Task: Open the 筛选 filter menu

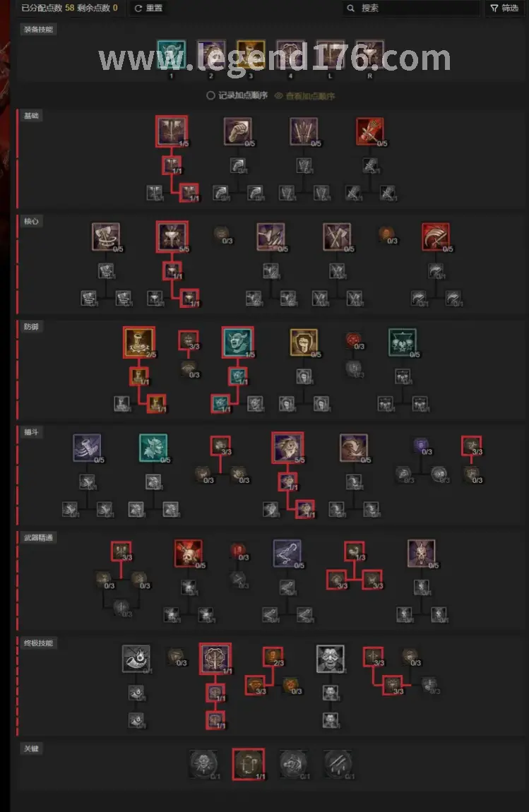Action: (505, 8)
